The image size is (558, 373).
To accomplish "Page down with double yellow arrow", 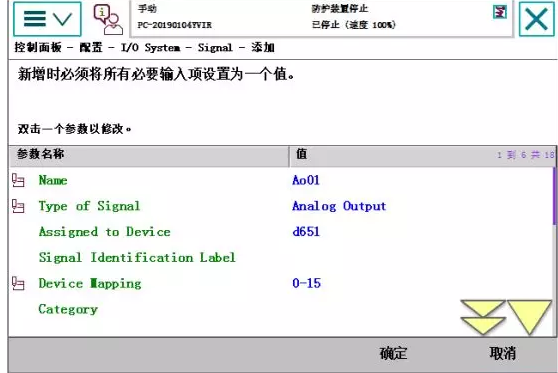I will click(483, 317).
